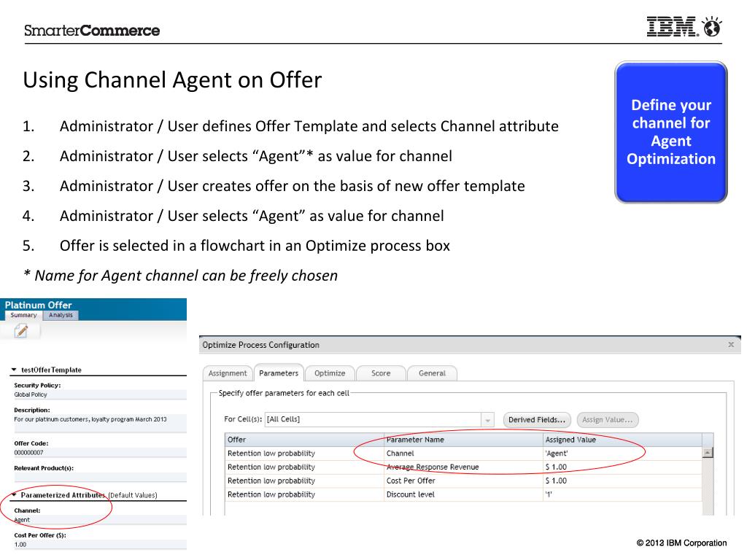
Task: Click $ 1.00 value for Average Response Revenue
Action: click(x=622, y=467)
